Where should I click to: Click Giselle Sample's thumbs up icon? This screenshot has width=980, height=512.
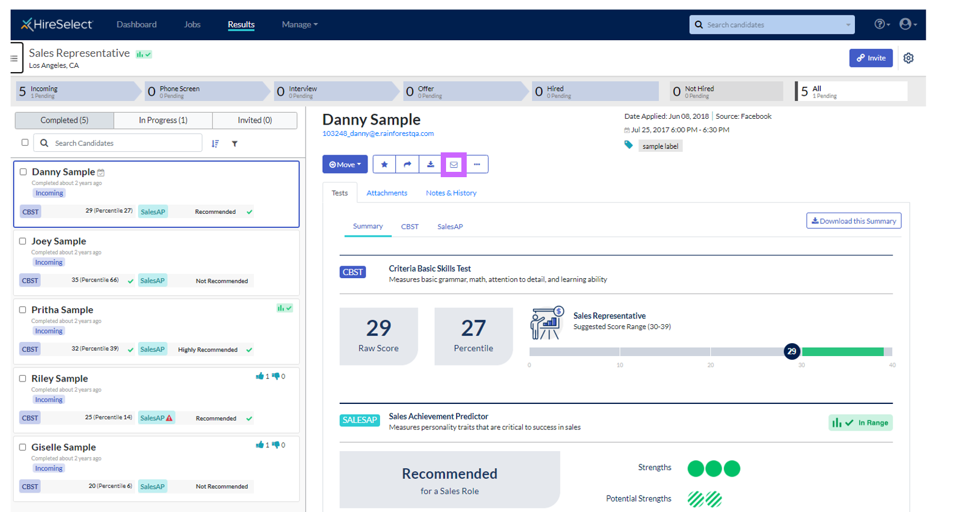click(260, 445)
